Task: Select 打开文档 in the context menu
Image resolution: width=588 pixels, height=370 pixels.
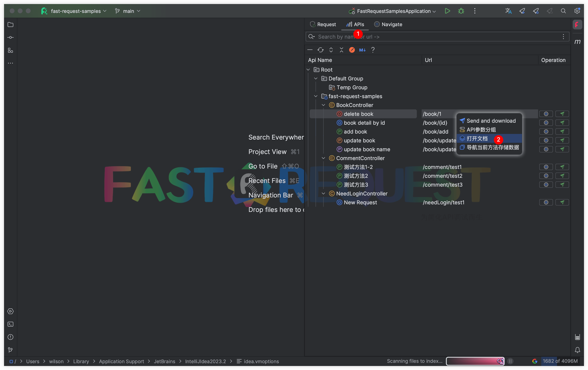Action: coord(476,138)
